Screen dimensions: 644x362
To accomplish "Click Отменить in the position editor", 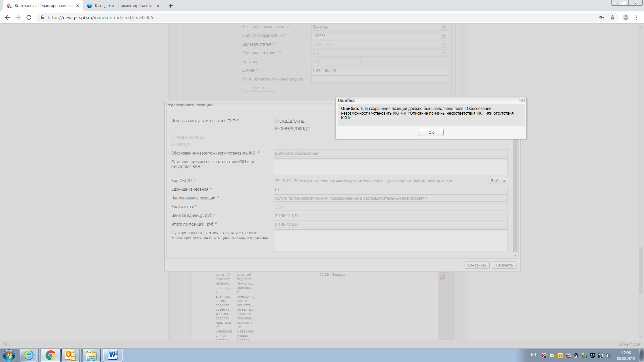I will [504, 265].
